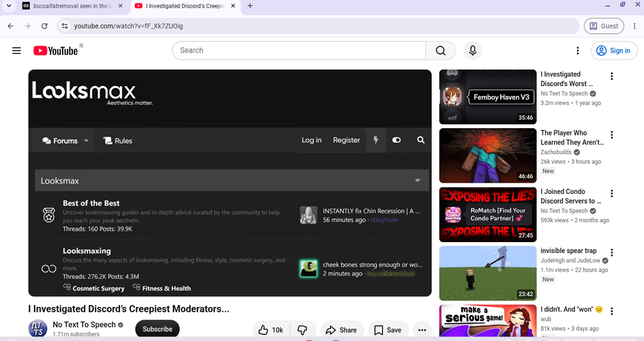Open The Player Who Learned thumbnail
Image resolution: width=644 pixels, height=341 pixels.
(x=488, y=155)
